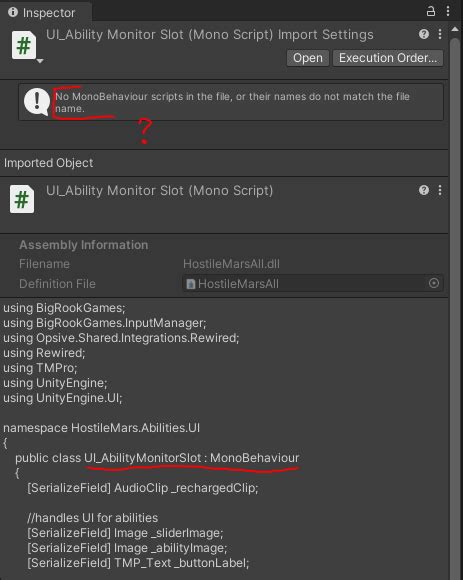463x580 pixels.
Task: Open the Imported Object's more options menu
Action: pos(440,190)
